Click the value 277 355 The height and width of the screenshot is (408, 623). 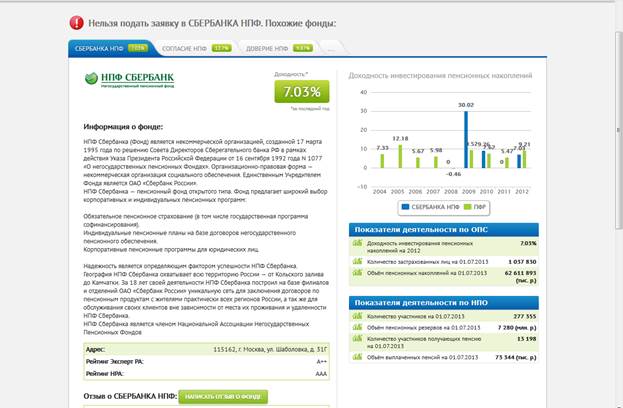(x=525, y=317)
